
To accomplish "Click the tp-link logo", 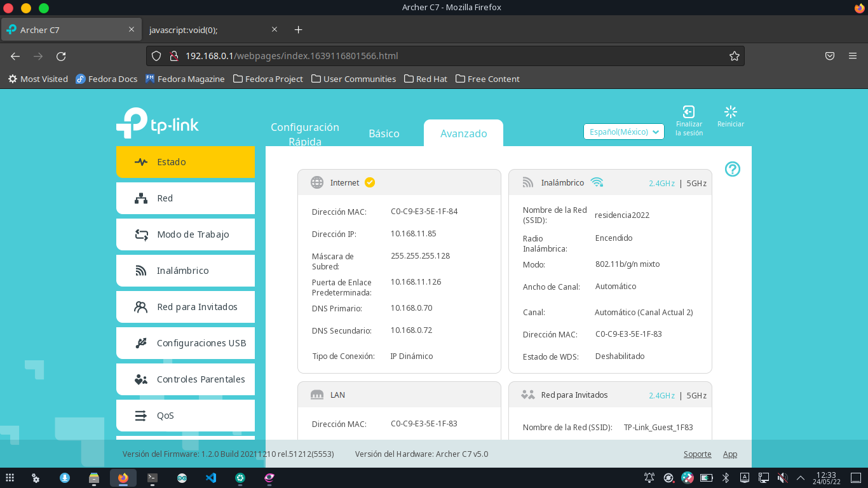I will point(158,123).
